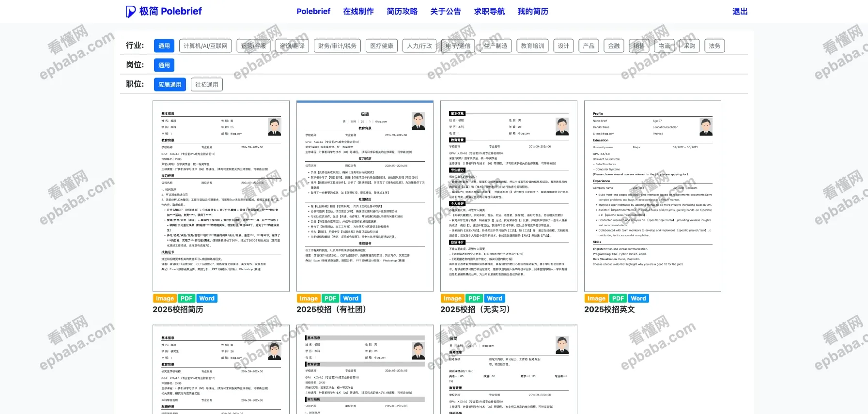Select 通用 in the 岗位 row

[x=164, y=65]
